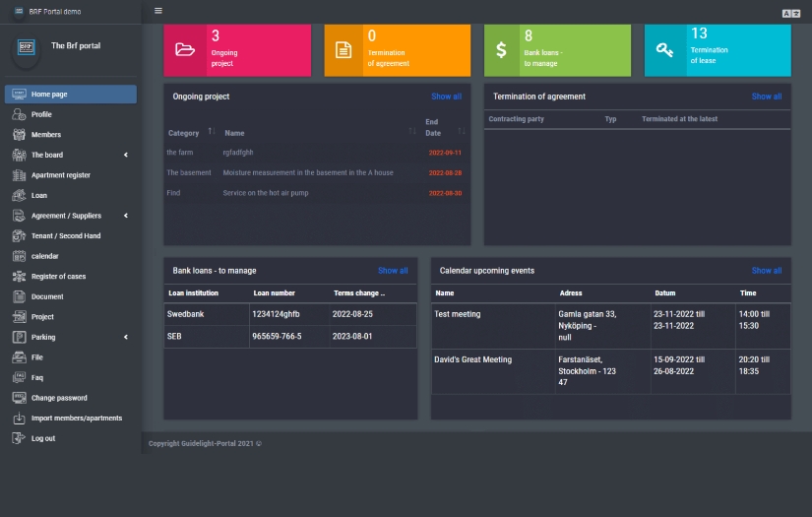Sort ongoing projects by Name column
This screenshot has height=517, width=812.
pyautogui.click(x=412, y=132)
